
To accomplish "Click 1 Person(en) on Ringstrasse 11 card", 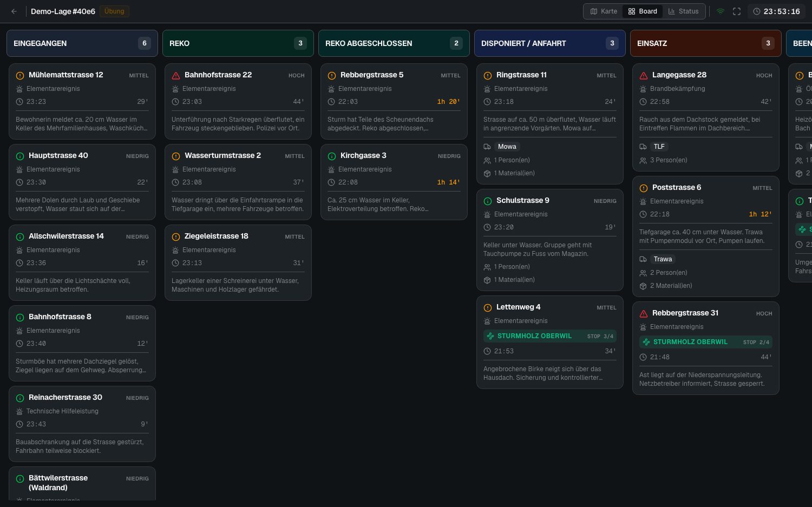I will [x=512, y=160].
